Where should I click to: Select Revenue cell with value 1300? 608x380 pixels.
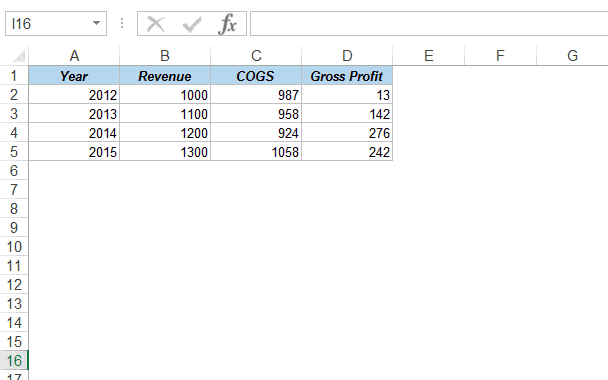point(165,152)
